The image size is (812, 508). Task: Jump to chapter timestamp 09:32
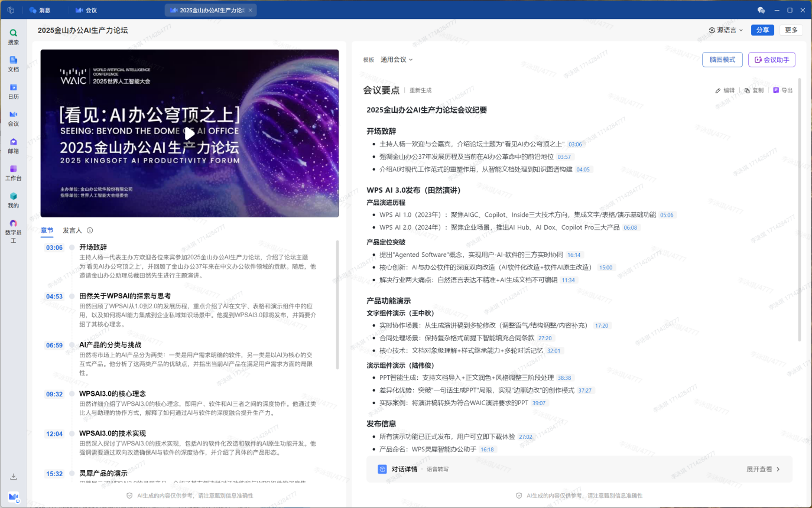pyautogui.click(x=54, y=394)
